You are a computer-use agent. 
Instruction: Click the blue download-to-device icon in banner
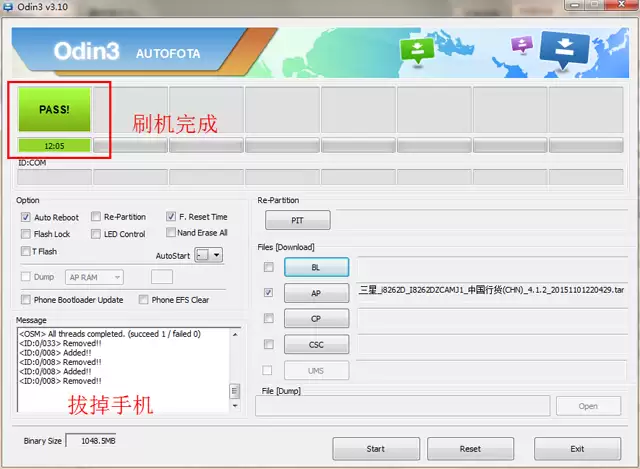pyautogui.click(x=564, y=50)
